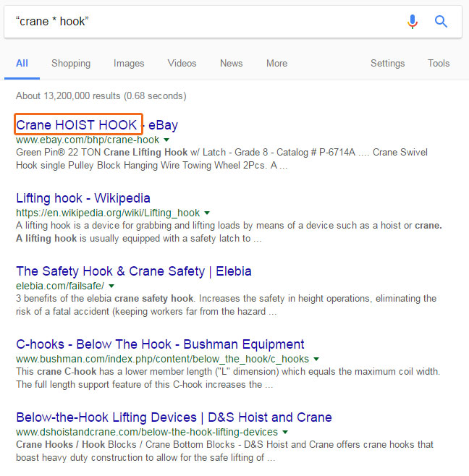This screenshot has width=469, height=476.
Task: Expand dropdown arrow beside www.bushman.com URL
Action: coord(316,359)
